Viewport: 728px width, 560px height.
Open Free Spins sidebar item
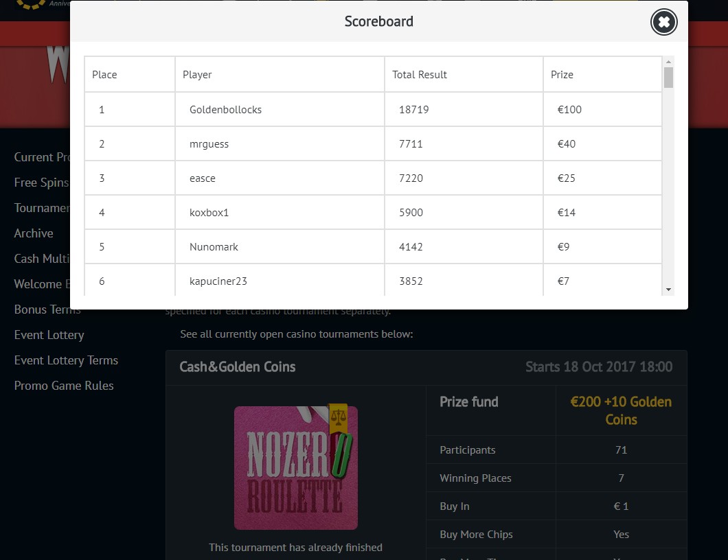[x=41, y=183]
